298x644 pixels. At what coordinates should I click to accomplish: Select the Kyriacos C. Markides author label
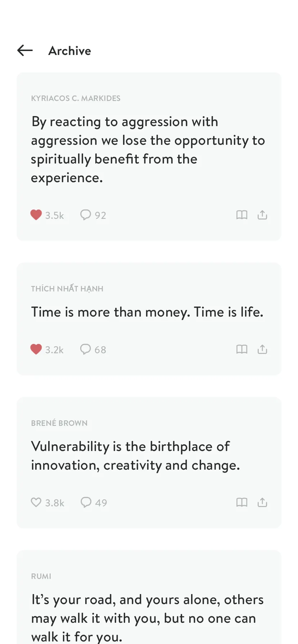[x=76, y=98]
